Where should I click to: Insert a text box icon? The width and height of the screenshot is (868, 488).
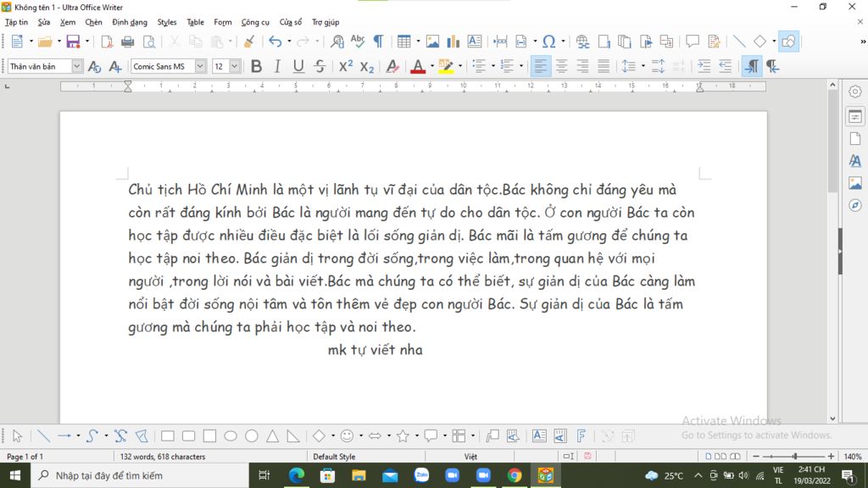[475, 42]
